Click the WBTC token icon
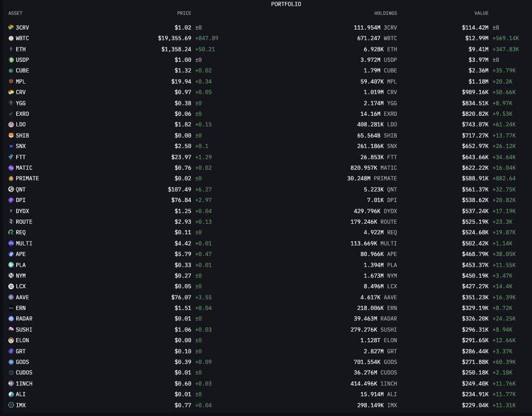The width and height of the screenshot is (532, 416). click(x=11, y=38)
